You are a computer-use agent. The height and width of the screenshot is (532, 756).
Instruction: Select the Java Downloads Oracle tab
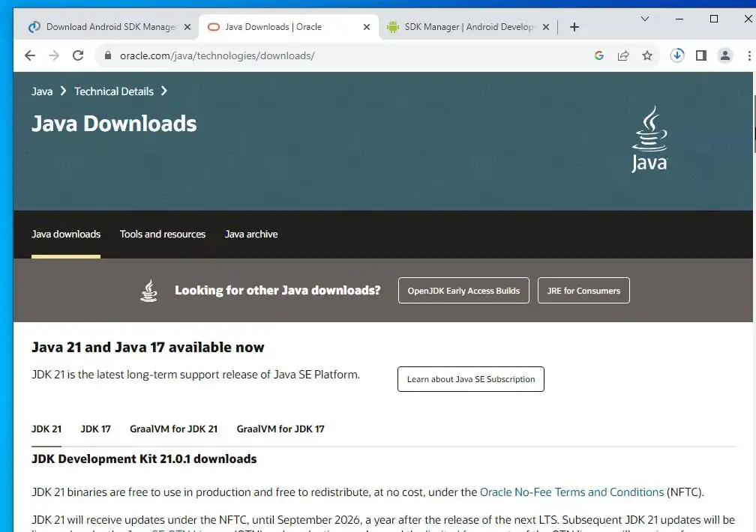tap(289, 27)
